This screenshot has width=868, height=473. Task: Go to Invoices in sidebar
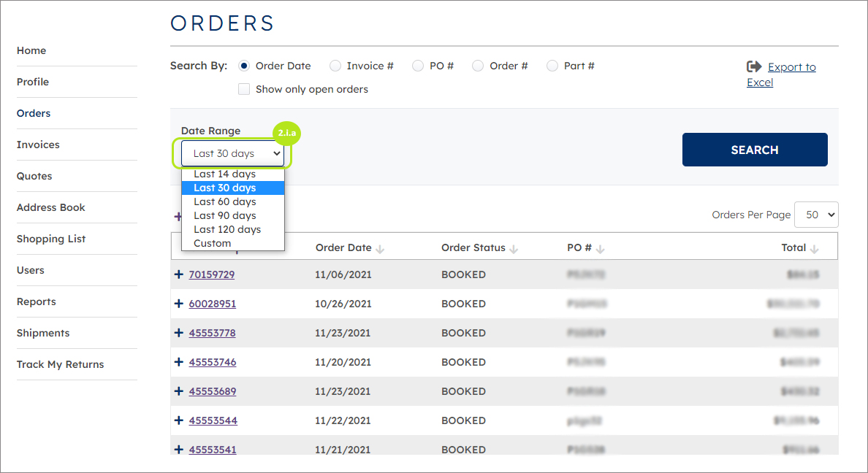(38, 145)
